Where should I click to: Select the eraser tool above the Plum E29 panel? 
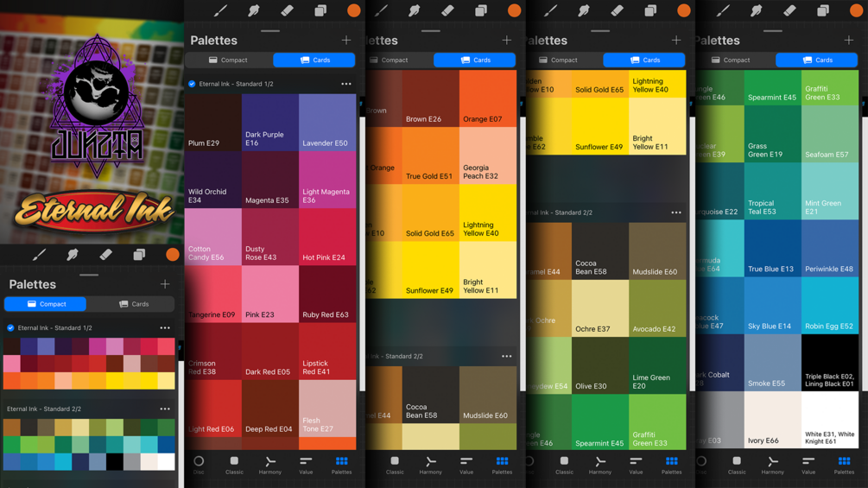click(x=288, y=10)
